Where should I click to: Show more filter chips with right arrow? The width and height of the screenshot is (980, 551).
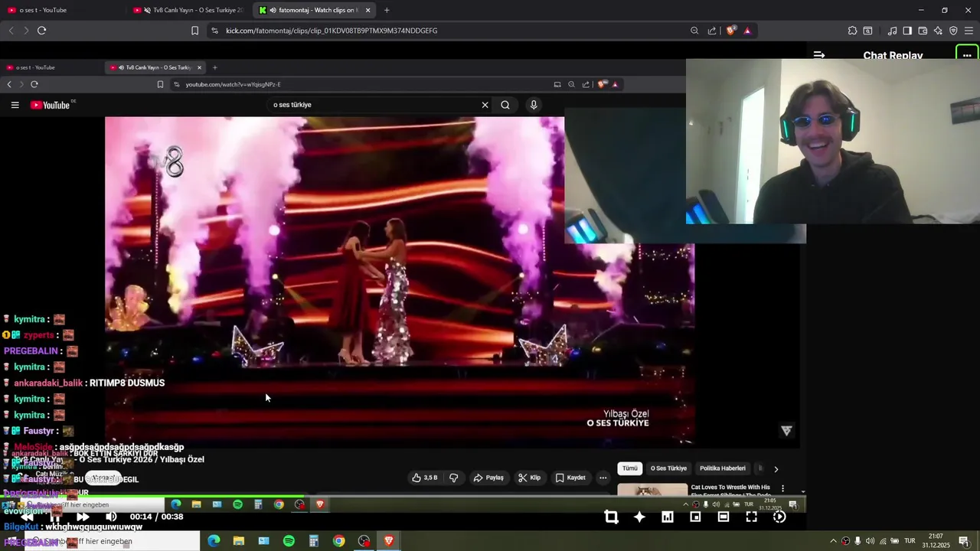click(776, 469)
